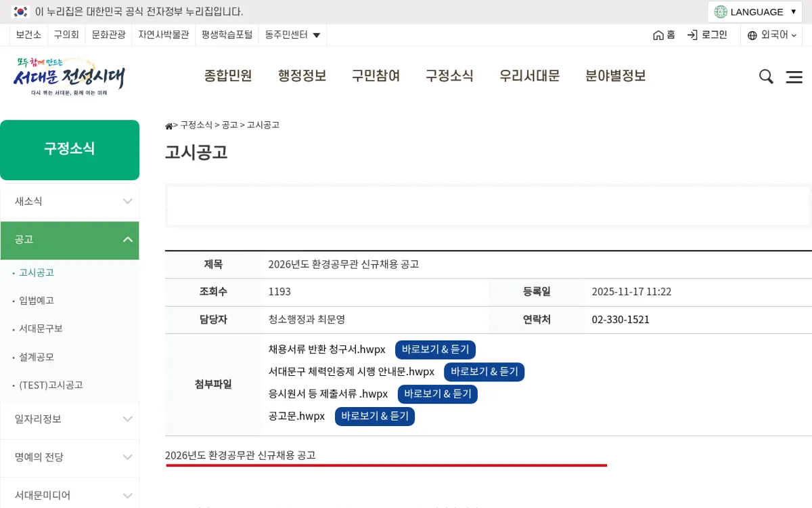Open the 외국어 language dropdown
The image size is (812, 508).
coord(772,35)
